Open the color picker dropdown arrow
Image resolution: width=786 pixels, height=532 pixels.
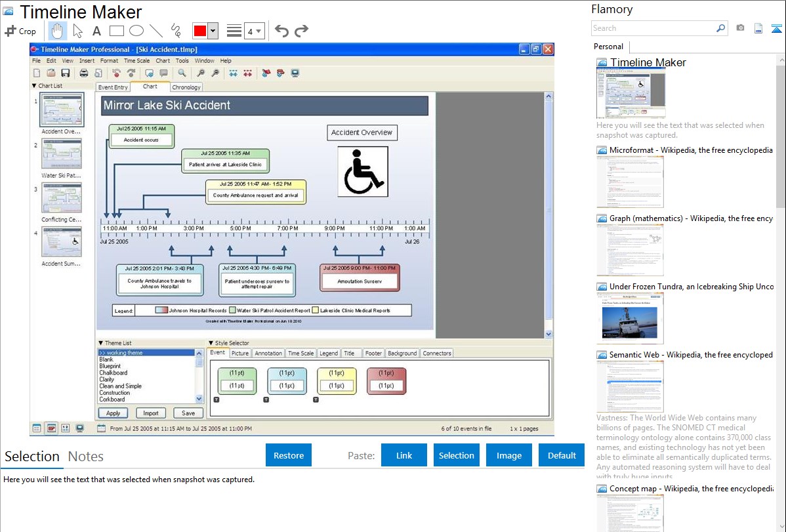213,31
